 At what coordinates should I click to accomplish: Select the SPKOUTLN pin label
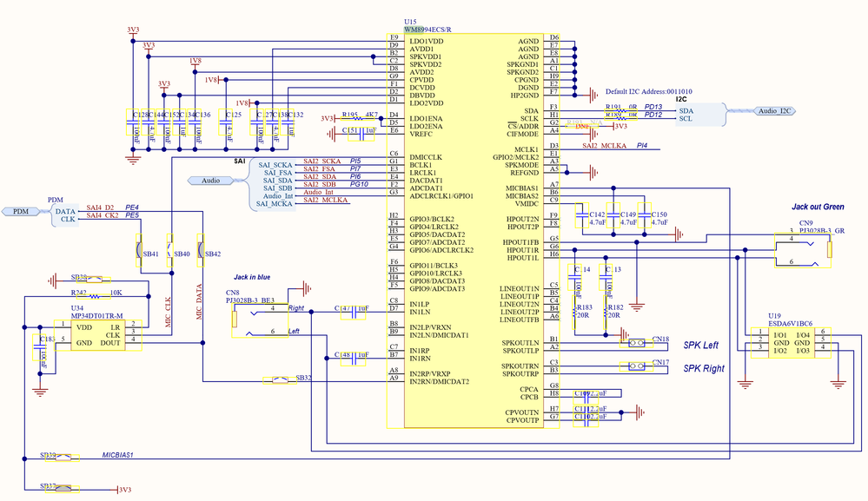[x=520, y=343]
